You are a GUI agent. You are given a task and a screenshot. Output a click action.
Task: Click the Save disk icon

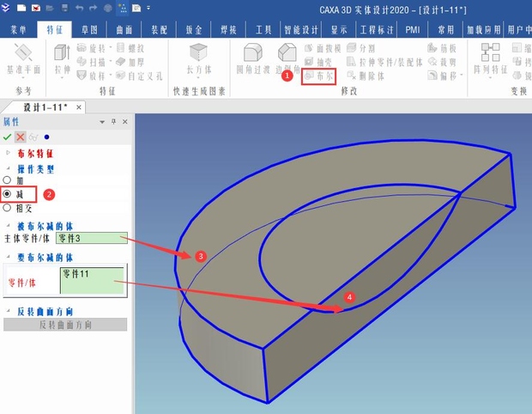tap(65, 8)
